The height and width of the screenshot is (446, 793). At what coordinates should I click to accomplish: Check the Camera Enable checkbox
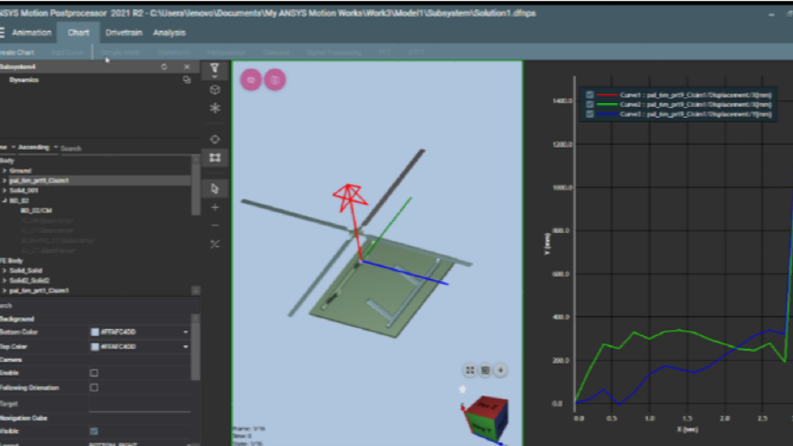tap(94, 373)
